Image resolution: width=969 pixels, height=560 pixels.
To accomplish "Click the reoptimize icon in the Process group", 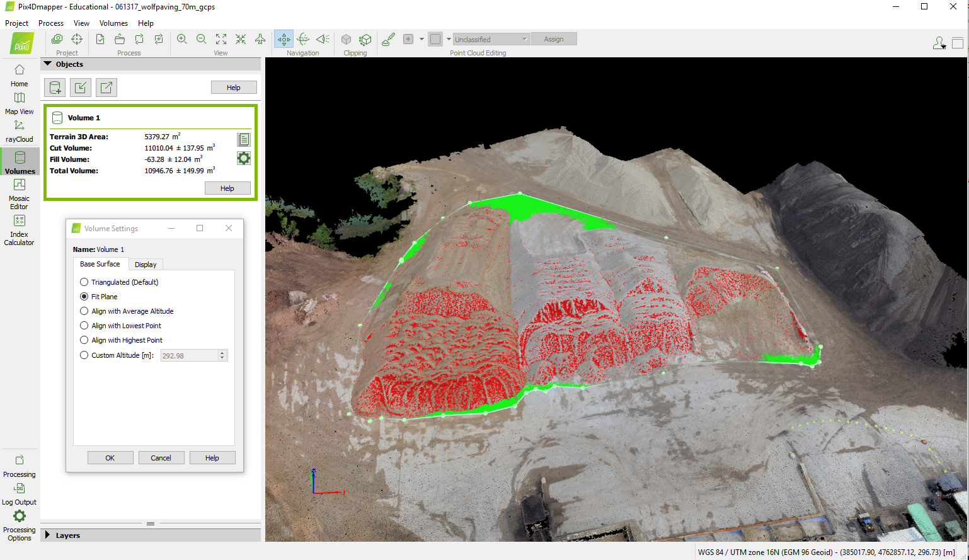I will 139,39.
